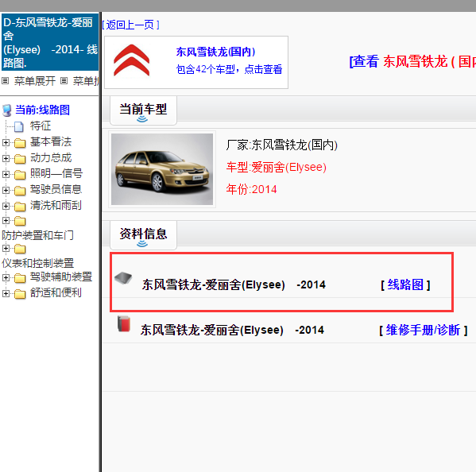
Task: Click the document icon beside 特征
Action: (19, 126)
